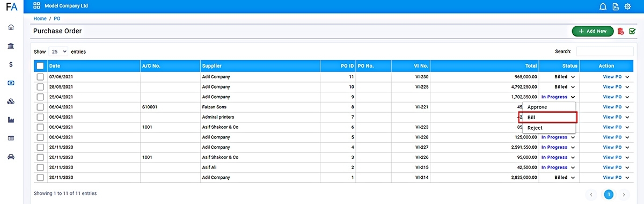Viewport: 644px width, 204px height.
Task: Focus the Search input field
Action: tap(605, 52)
